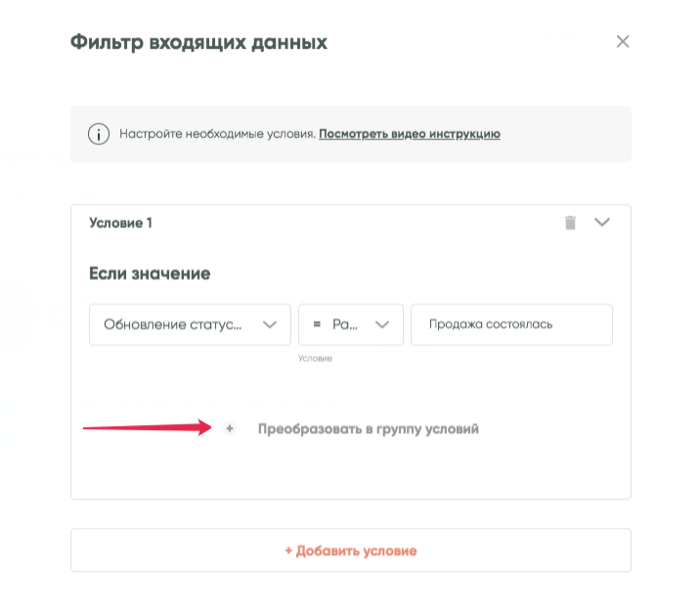Click the equals sign in operator box
700x609 pixels.
click(317, 325)
